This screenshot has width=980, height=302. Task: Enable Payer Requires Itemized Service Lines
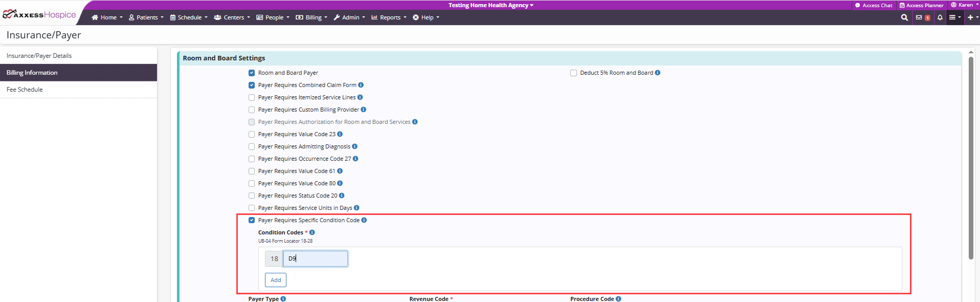(252, 97)
